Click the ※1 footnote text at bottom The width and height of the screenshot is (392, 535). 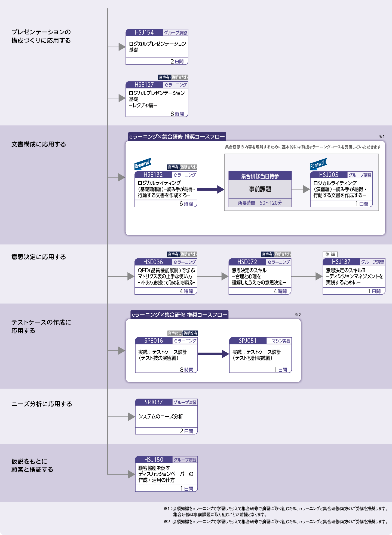(x=276, y=511)
